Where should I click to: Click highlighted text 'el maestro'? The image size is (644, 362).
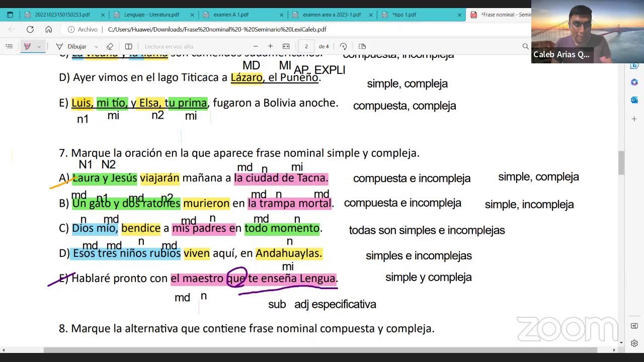point(197,279)
